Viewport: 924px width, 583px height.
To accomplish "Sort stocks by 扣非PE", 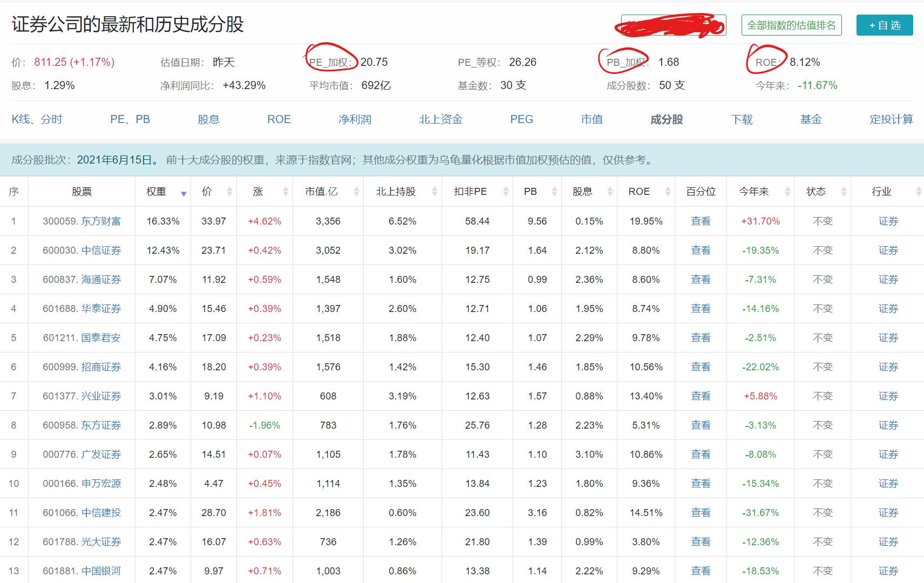I will [505, 191].
